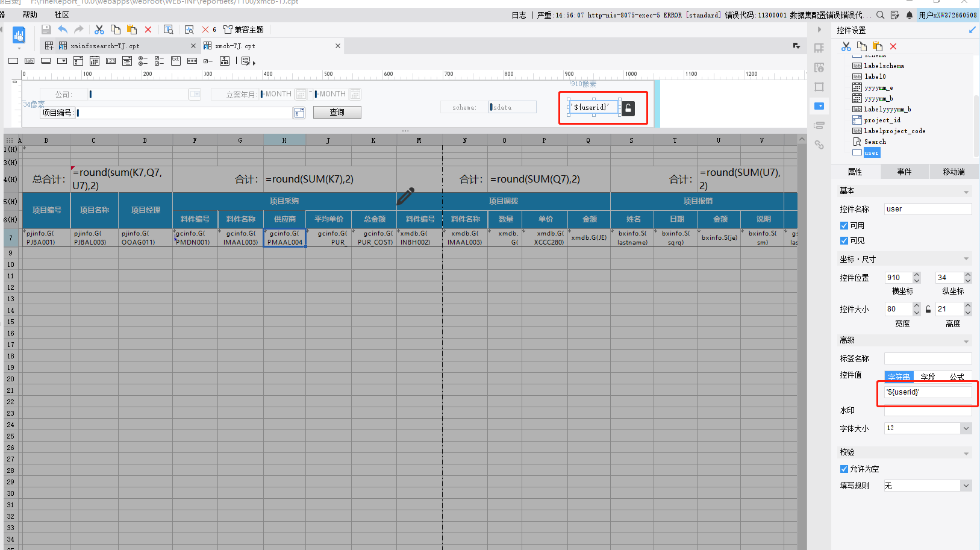Click the top bar search magnifier
Screen dimensions: 980x550
[881, 15]
